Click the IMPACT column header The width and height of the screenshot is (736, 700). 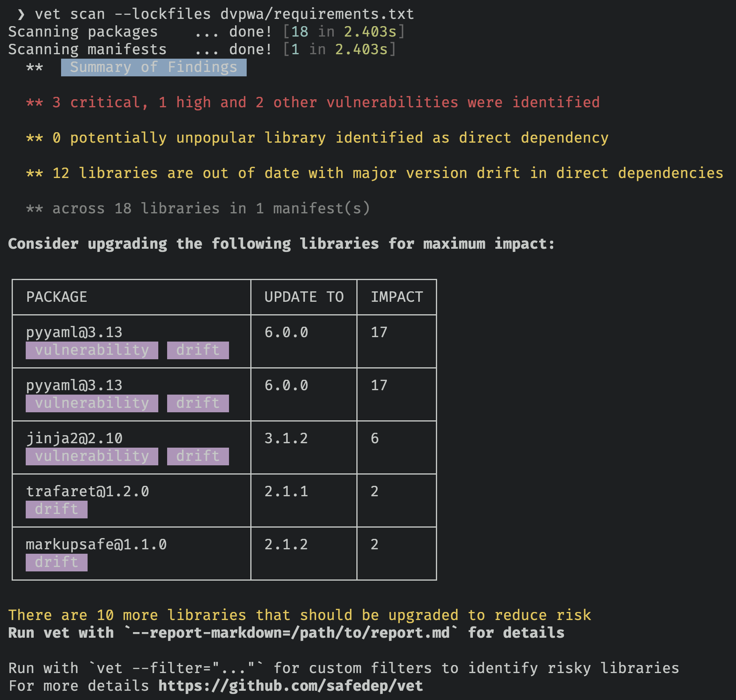397,297
